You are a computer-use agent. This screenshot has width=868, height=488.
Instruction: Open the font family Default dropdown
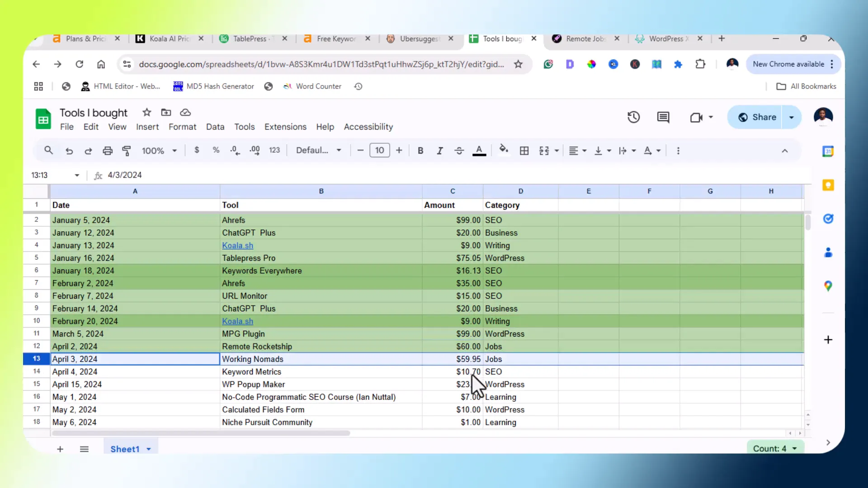(318, 150)
